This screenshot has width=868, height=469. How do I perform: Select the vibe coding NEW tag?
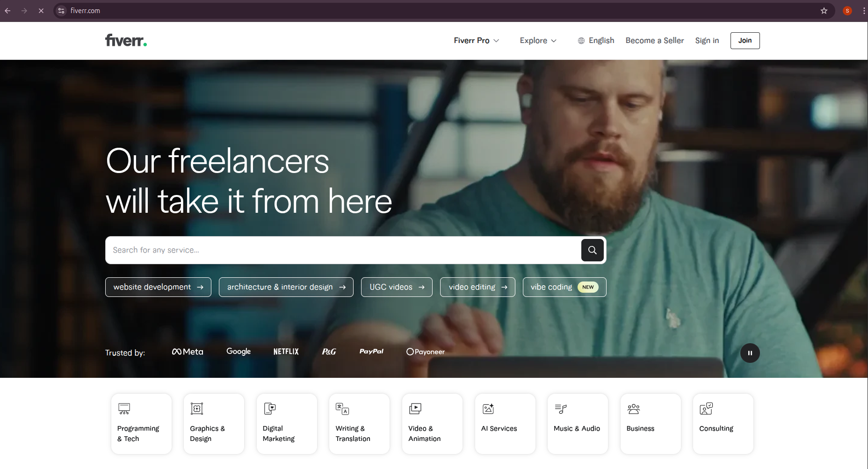564,287
